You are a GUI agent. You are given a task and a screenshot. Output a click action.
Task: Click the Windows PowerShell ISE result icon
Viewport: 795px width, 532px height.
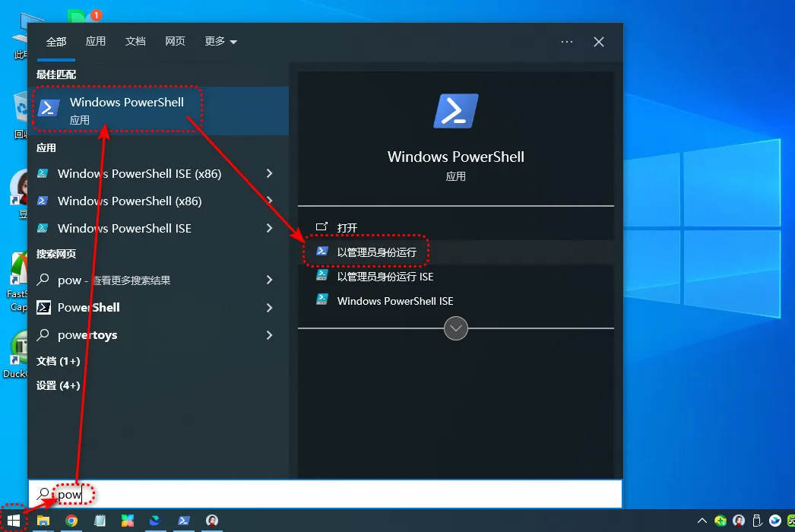tap(43, 228)
